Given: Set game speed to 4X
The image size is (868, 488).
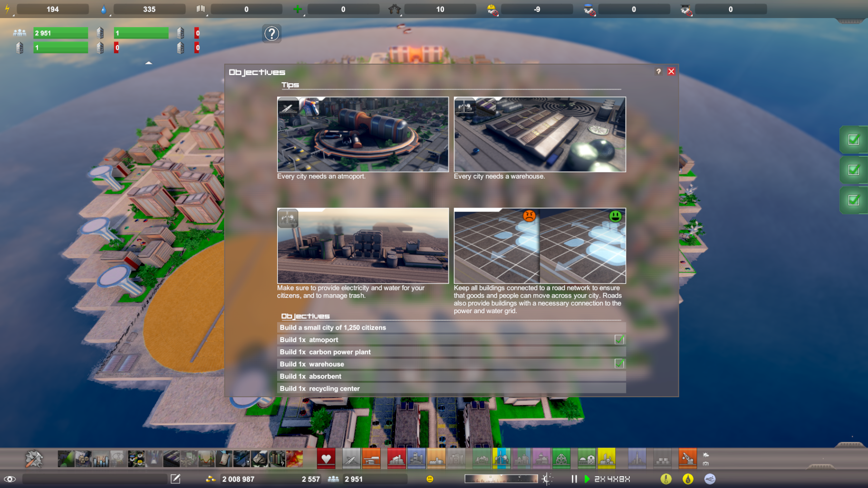Looking at the screenshot, I should click(612, 479).
